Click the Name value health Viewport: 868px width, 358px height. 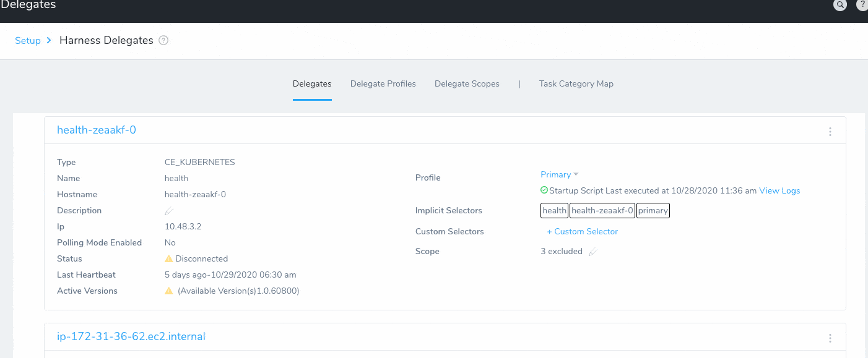tap(176, 178)
